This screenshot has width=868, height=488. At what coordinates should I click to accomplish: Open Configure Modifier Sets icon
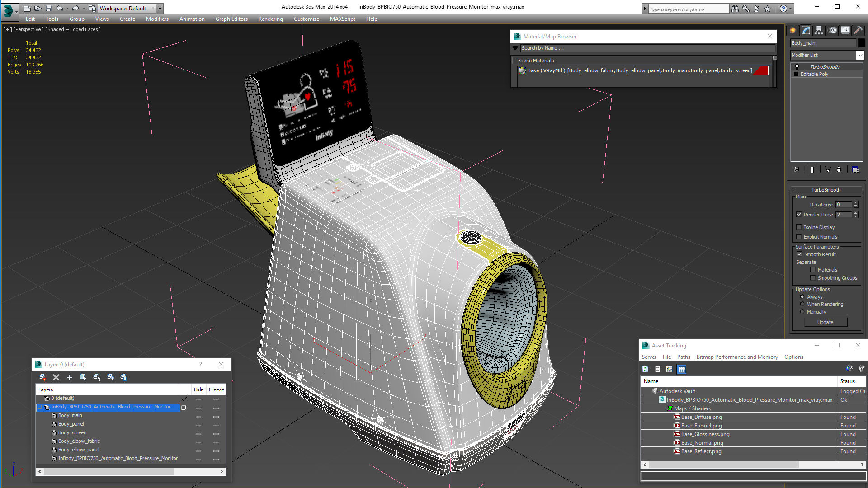coord(855,169)
